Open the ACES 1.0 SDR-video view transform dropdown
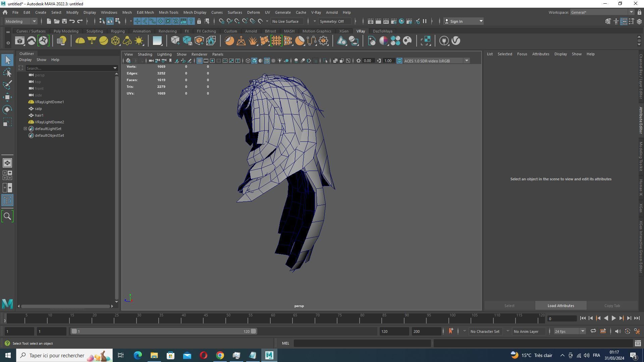 click(x=436, y=61)
